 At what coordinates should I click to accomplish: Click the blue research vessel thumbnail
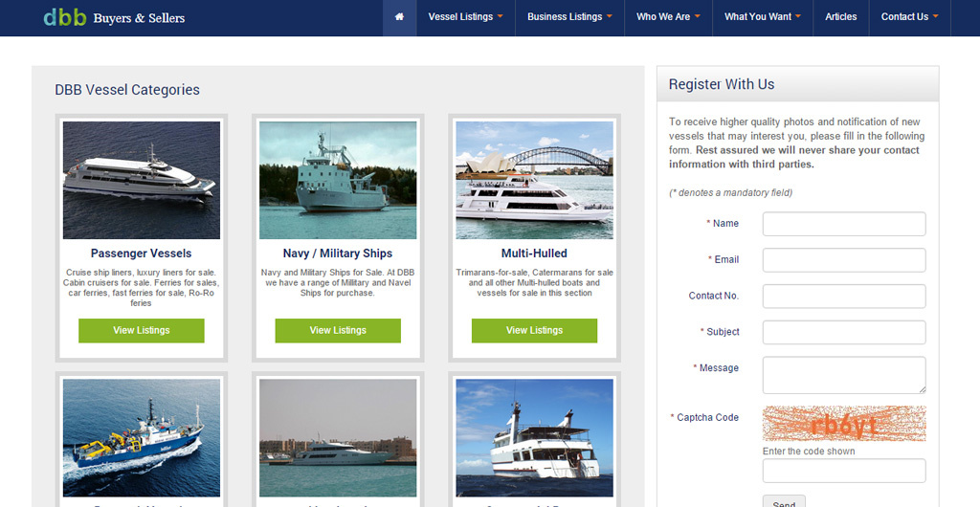pos(142,437)
